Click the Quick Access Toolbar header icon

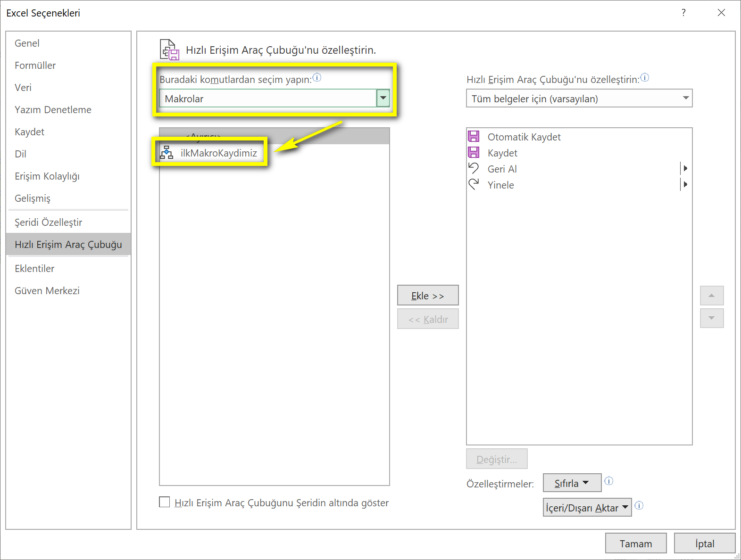click(169, 50)
